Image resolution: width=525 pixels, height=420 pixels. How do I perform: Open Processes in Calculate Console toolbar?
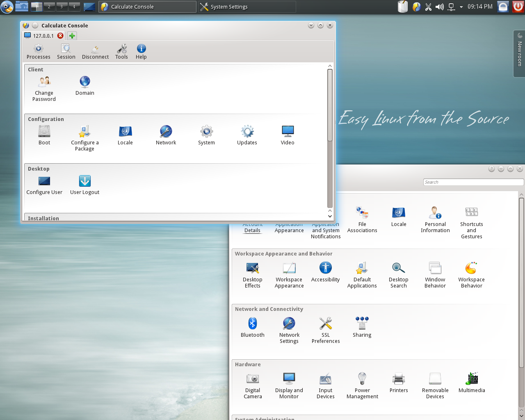[x=38, y=52]
